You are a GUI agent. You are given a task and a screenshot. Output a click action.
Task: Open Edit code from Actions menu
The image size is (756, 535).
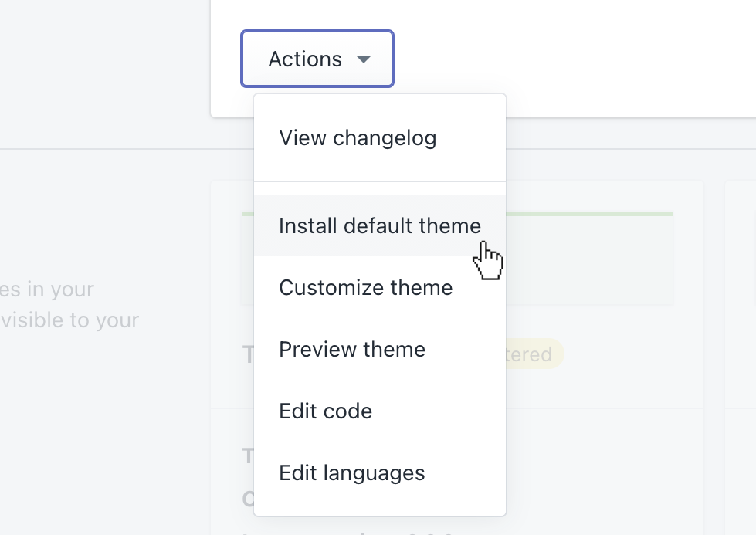(x=325, y=411)
